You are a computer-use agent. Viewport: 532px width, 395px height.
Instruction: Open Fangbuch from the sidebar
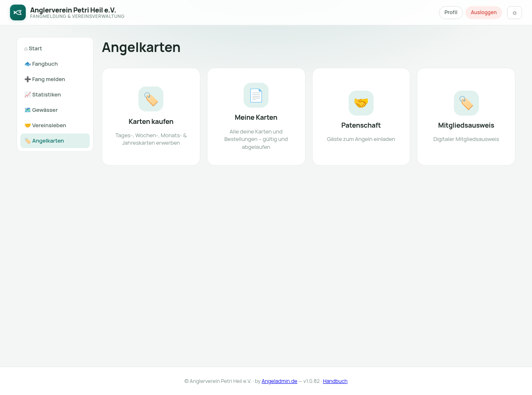(55, 64)
